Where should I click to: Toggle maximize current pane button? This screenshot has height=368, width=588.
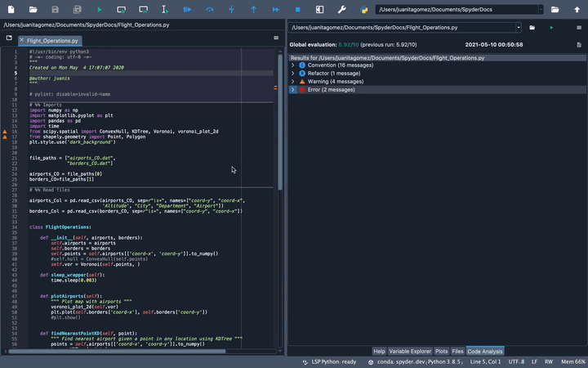pyautogui.click(x=319, y=9)
